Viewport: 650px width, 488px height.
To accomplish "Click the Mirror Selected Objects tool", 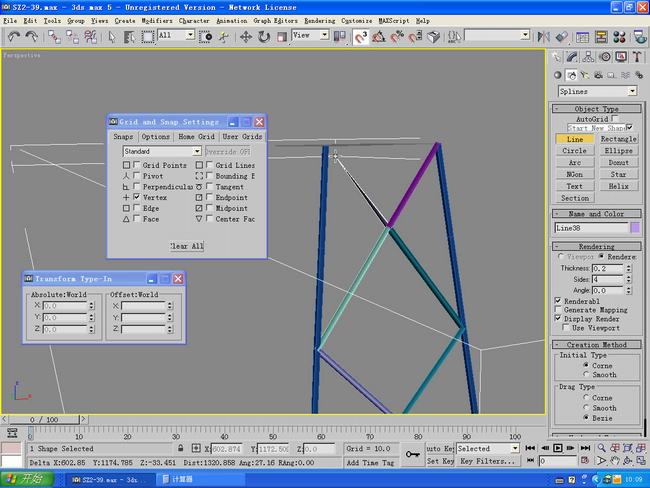I will [543, 37].
